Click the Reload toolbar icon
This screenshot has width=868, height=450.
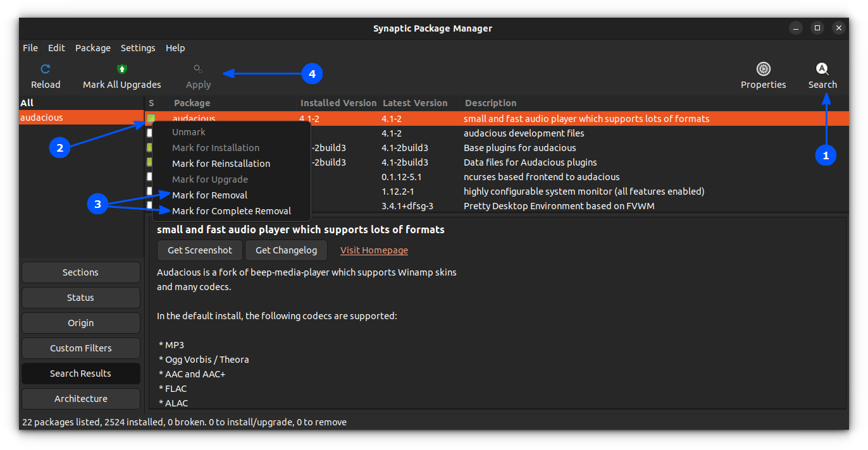(x=46, y=69)
